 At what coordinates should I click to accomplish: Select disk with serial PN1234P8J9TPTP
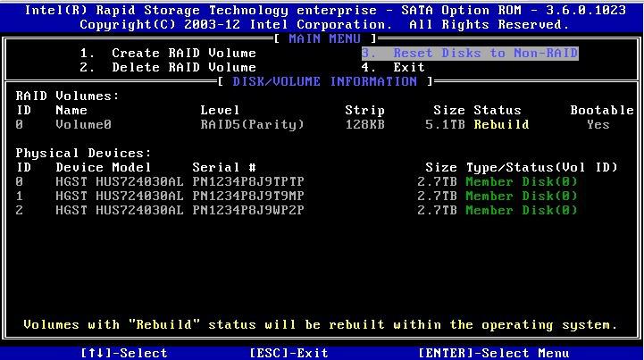[x=248, y=181]
